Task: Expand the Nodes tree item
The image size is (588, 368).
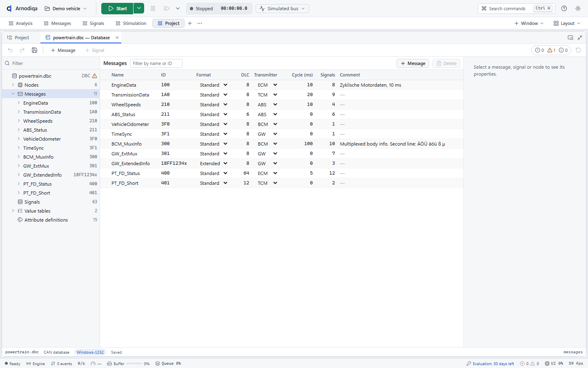Action: (x=13, y=85)
